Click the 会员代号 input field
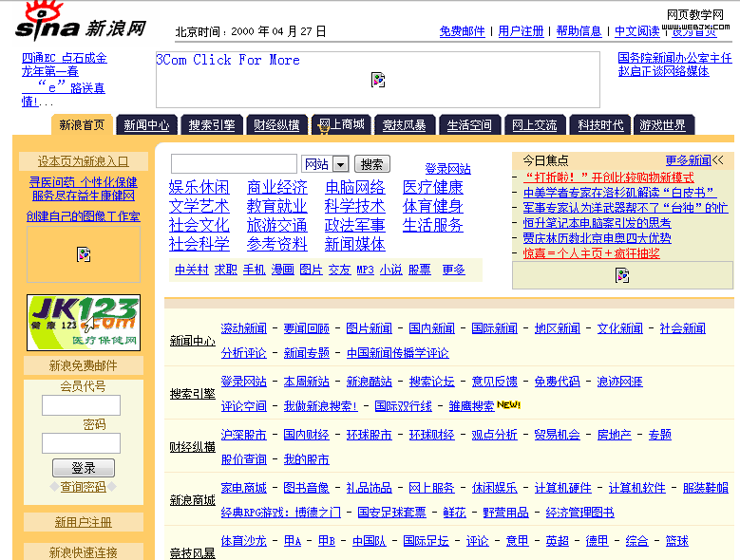This screenshot has height=560, width=740. [x=81, y=405]
